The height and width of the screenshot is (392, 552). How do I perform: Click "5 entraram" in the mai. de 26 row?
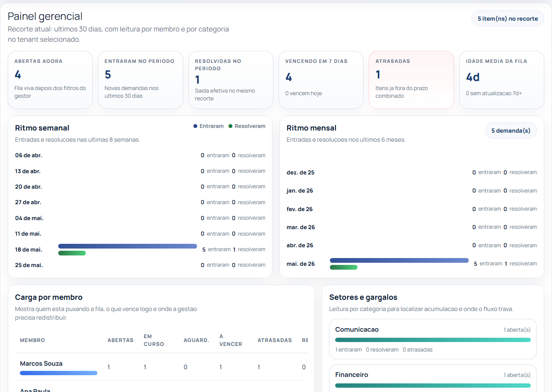pos(488,264)
